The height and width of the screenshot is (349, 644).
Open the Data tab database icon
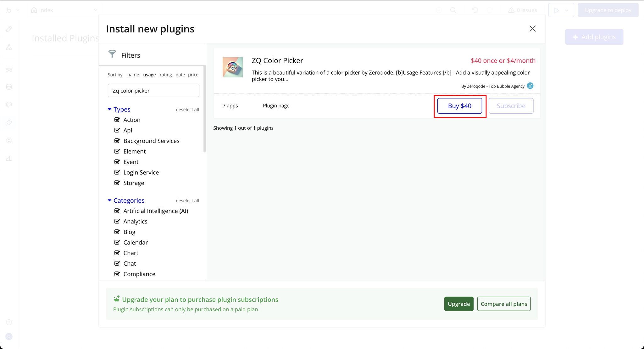tap(9, 87)
